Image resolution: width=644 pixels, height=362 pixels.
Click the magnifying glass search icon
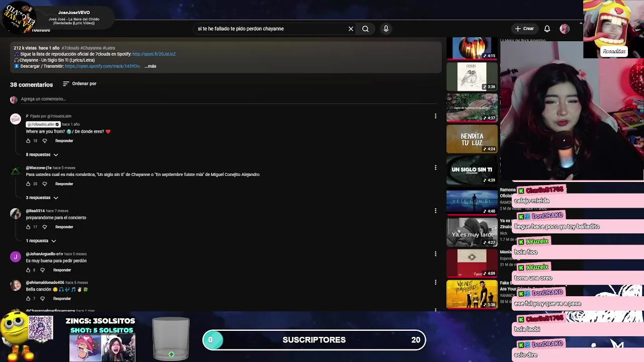click(x=365, y=29)
